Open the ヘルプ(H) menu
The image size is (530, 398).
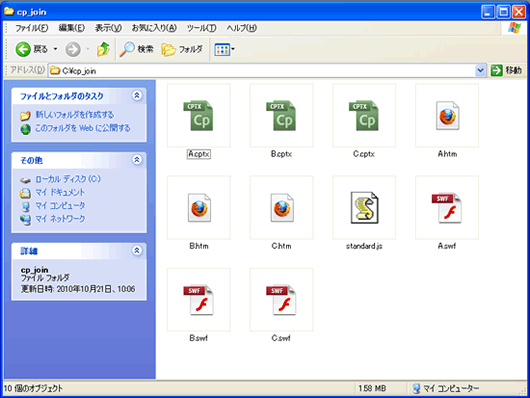click(x=241, y=28)
